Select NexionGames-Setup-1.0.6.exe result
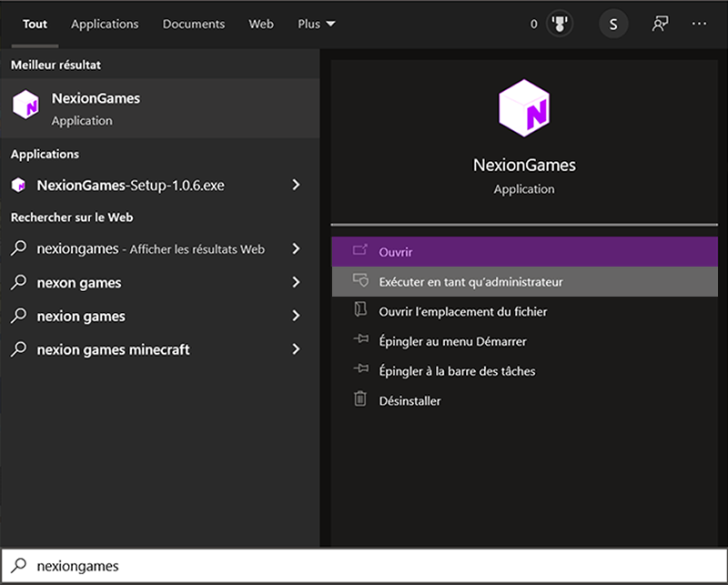The height and width of the screenshot is (585, 728). (160, 185)
